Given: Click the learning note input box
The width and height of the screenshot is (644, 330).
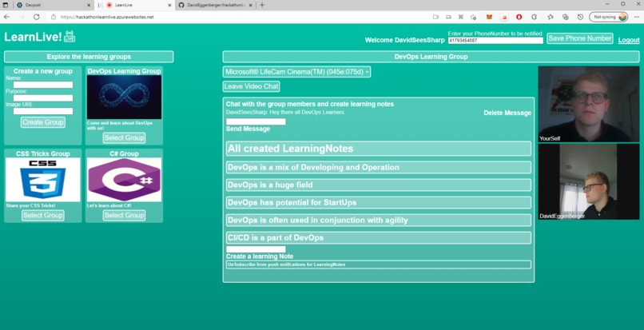Looking at the screenshot, I should (256, 249).
